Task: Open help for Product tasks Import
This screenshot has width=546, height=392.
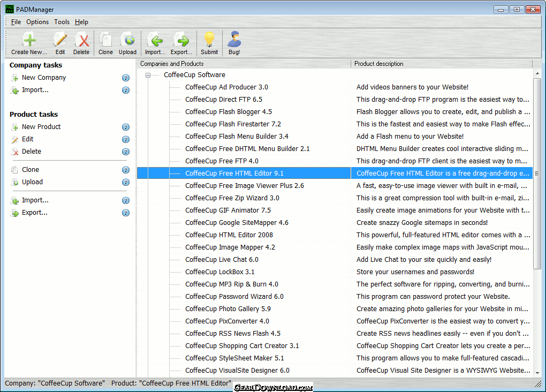Action: [x=126, y=200]
